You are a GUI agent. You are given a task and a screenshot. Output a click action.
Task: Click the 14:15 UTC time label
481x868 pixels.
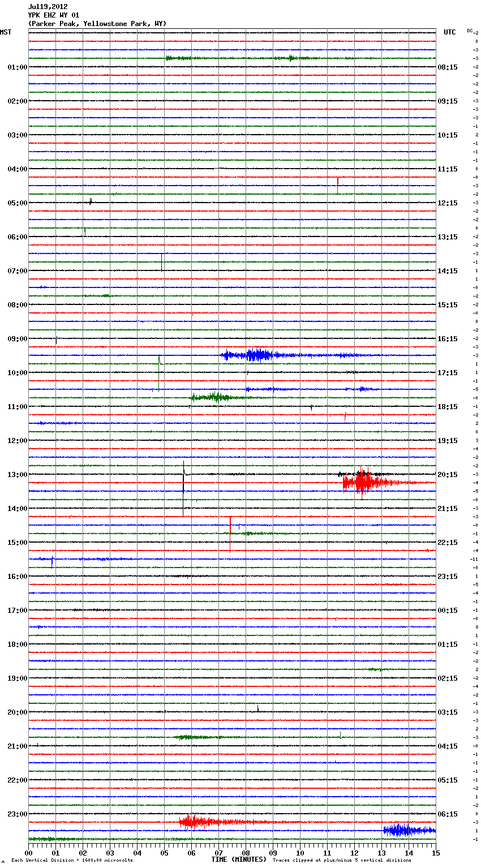[448, 271]
